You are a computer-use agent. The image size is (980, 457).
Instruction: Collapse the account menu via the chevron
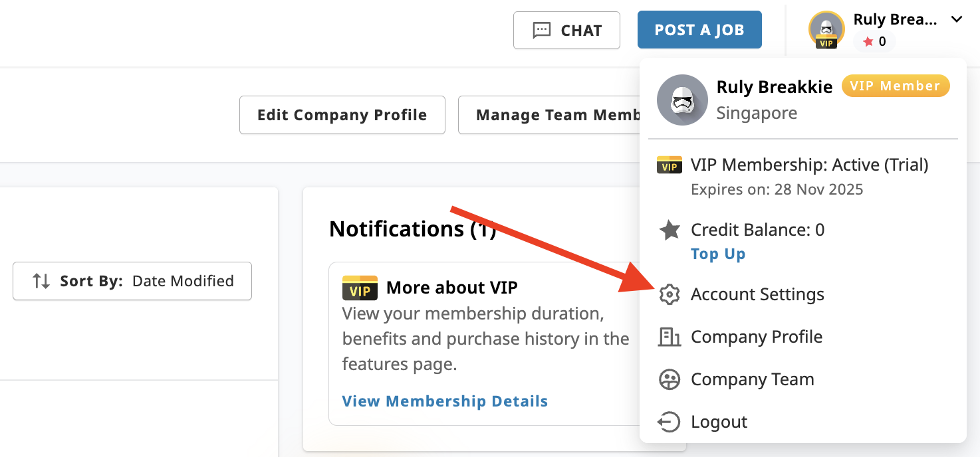[956, 19]
